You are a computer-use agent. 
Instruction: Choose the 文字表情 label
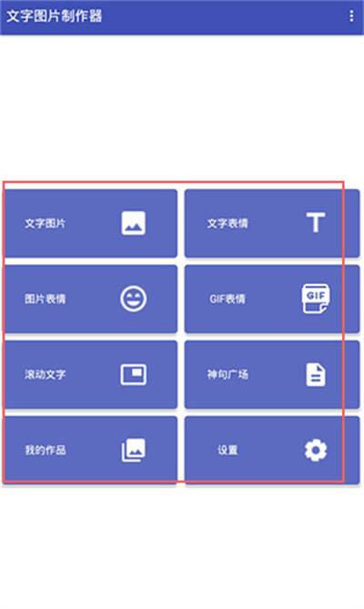click(227, 223)
